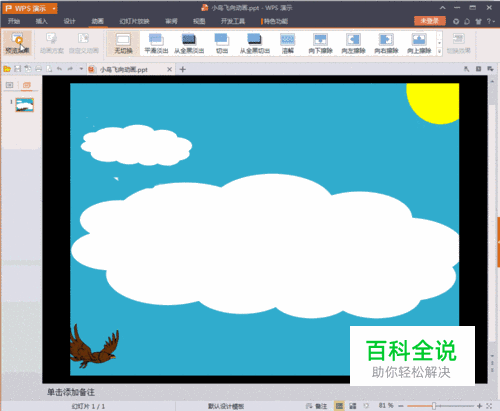The height and width of the screenshot is (411, 500).
Task: Click the Not Logged In (未登录) button
Action: coord(430,21)
